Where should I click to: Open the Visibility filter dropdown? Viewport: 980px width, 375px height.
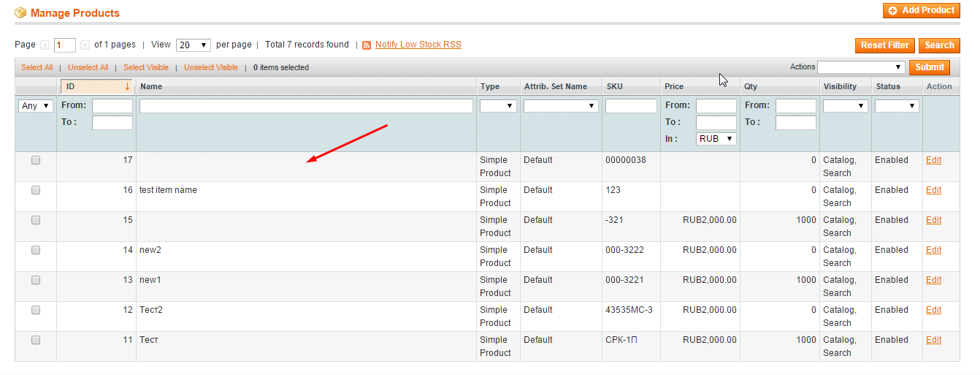tap(845, 106)
